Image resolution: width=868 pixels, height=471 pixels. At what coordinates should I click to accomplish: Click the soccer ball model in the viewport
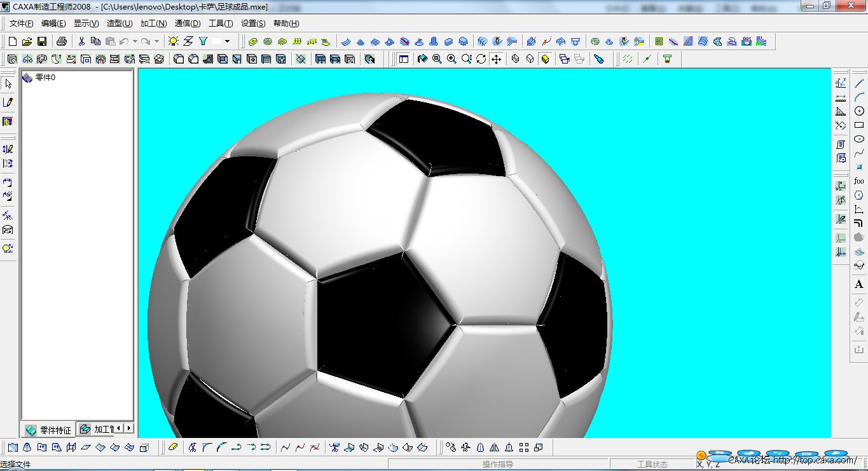pyautogui.click(x=382, y=267)
